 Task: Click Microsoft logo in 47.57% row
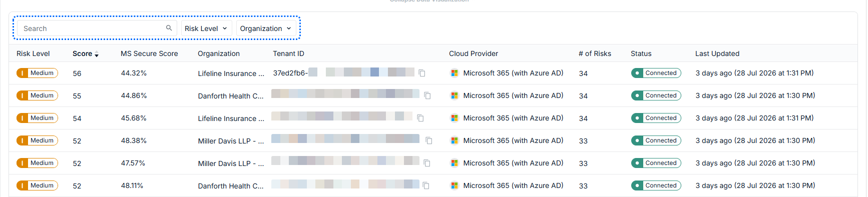(x=455, y=163)
